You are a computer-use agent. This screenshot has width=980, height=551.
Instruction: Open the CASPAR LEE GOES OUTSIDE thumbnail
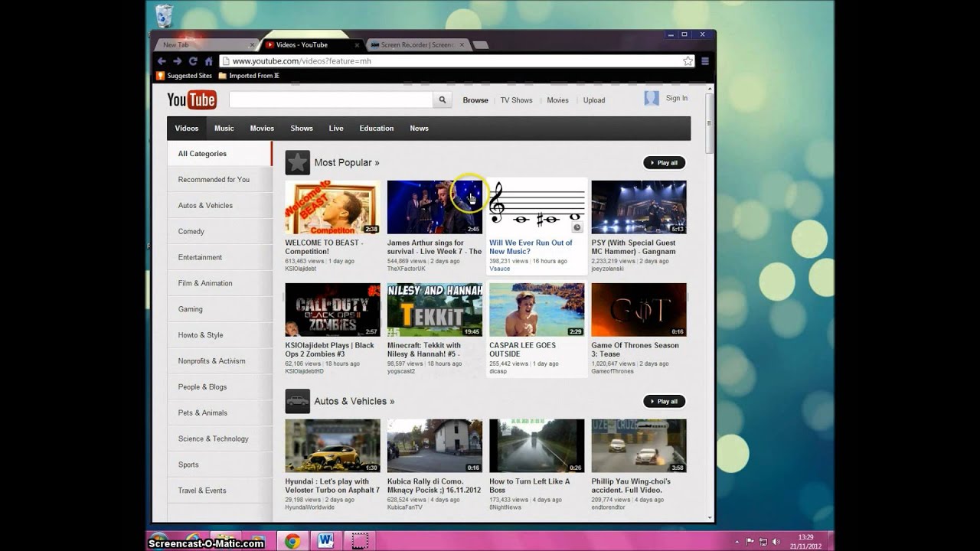coord(537,310)
